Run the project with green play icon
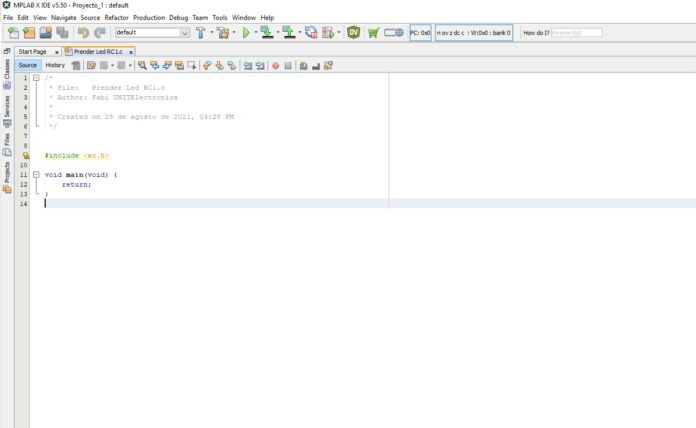The height and width of the screenshot is (428, 696). point(246,33)
